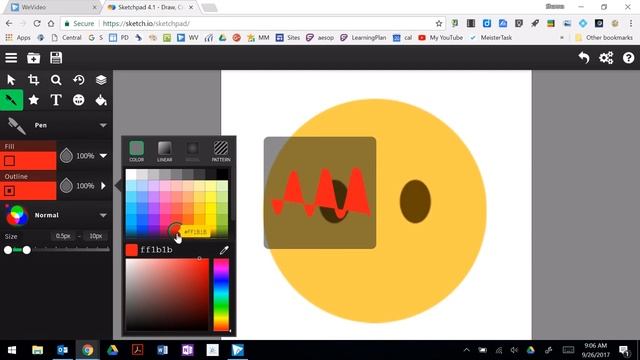Click the rainbow hue slider bar

coord(221,295)
